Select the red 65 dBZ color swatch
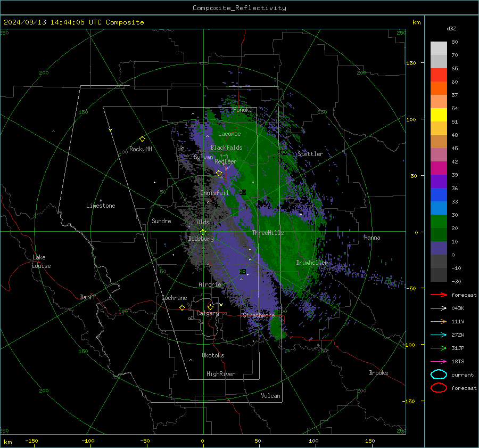This screenshot has height=448, width=479. [x=439, y=75]
